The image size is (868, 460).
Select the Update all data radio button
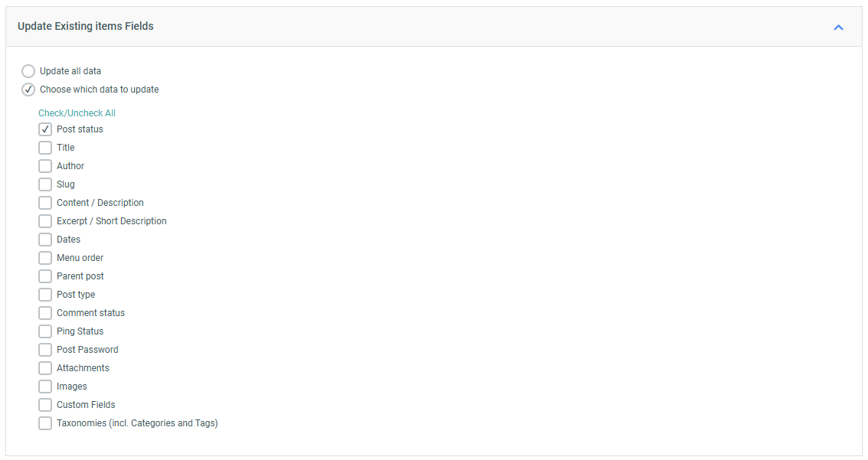28,71
